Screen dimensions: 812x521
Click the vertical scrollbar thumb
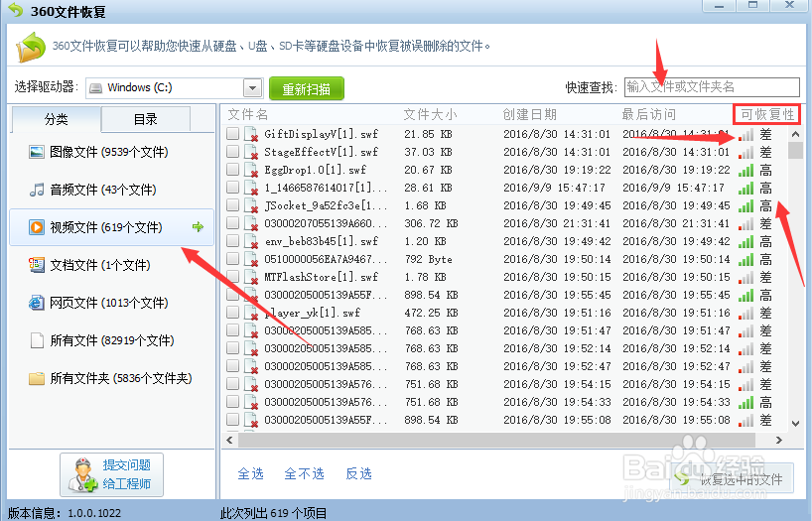click(x=795, y=150)
